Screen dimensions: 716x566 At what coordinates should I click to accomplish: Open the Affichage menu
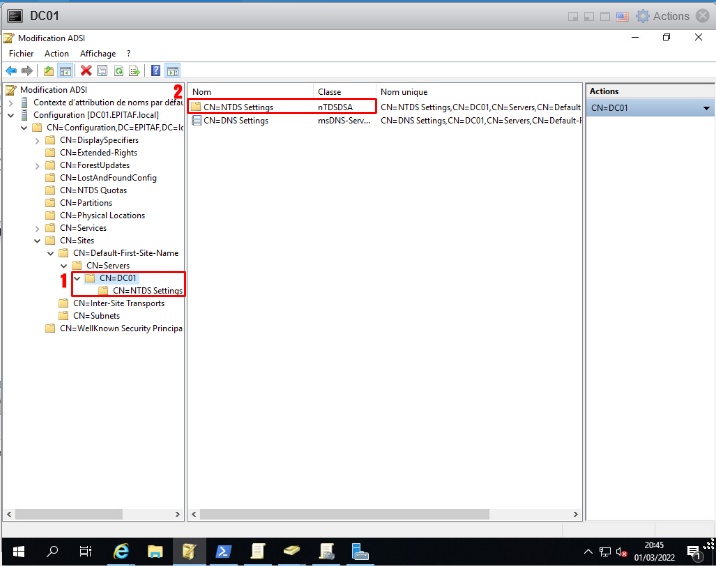click(98, 53)
